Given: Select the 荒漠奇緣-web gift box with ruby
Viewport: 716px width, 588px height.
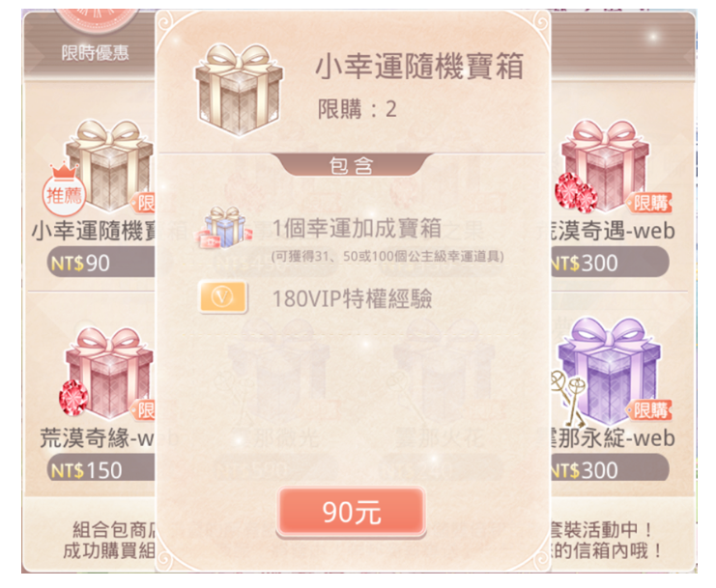Looking at the screenshot, I should coord(108,373).
